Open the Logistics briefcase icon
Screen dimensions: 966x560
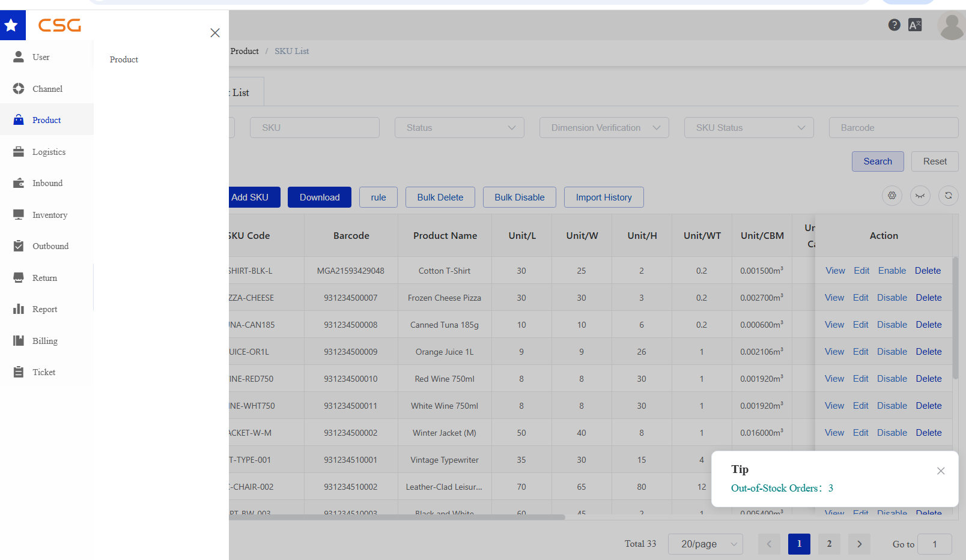coord(19,152)
